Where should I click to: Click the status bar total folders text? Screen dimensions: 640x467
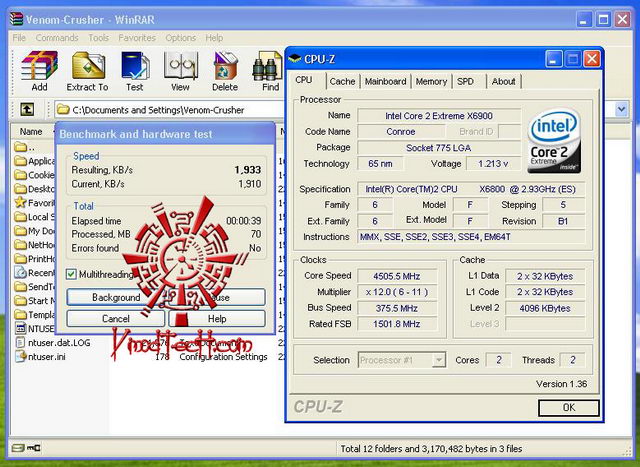(431, 449)
